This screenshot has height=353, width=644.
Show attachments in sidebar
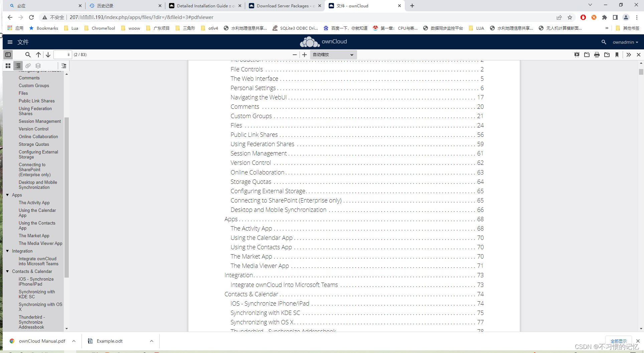28,66
